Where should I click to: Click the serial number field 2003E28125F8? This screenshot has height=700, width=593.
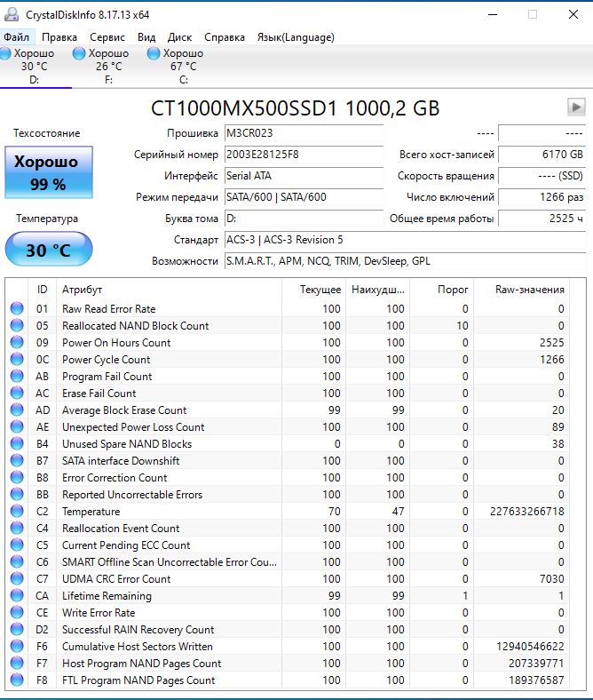click(304, 155)
